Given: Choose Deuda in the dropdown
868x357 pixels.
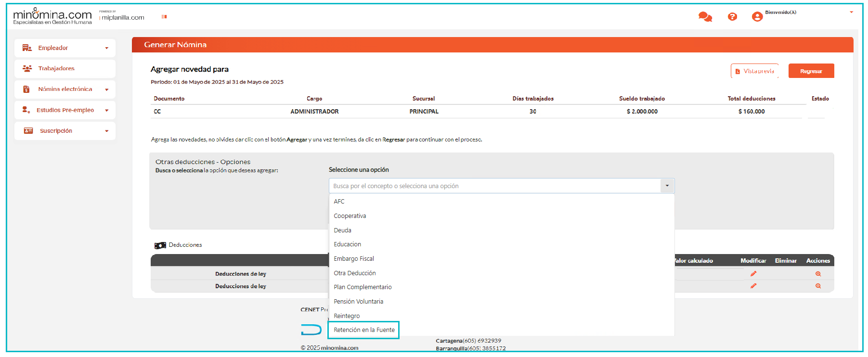Looking at the screenshot, I should (502, 230).
